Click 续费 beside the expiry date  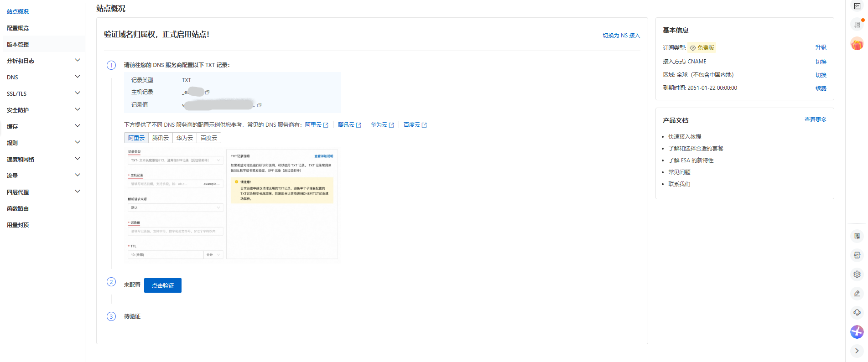[x=821, y=88]
